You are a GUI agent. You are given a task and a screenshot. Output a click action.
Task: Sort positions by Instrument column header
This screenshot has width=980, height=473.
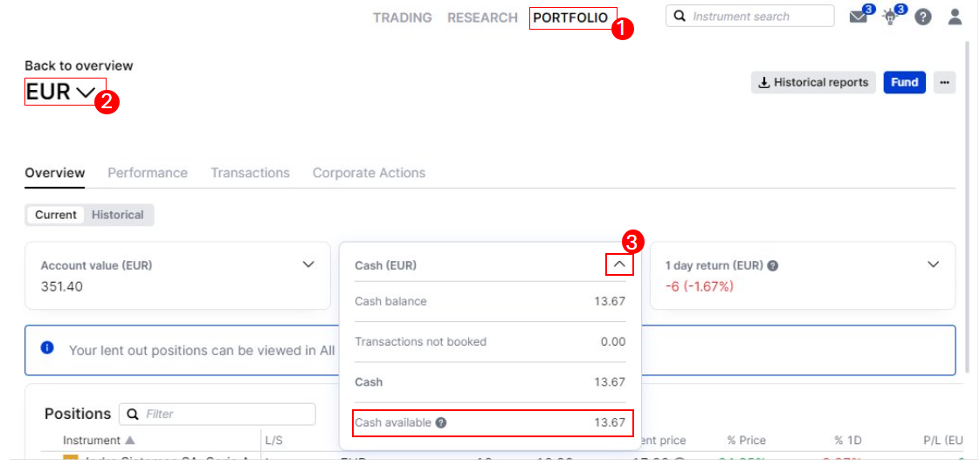92,441
